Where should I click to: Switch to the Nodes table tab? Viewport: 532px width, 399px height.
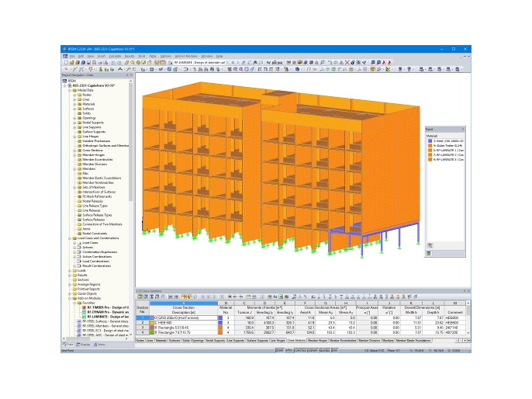click(x=140, y=341)
